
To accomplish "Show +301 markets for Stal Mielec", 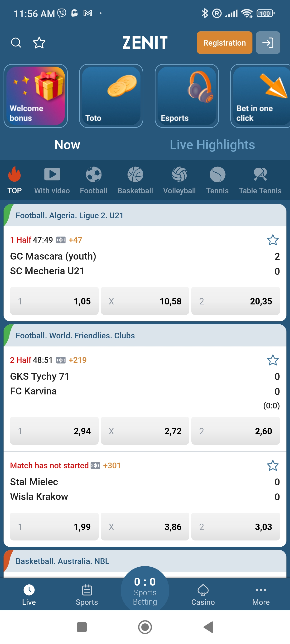I will pyautogui.click(x=112, y=465).
